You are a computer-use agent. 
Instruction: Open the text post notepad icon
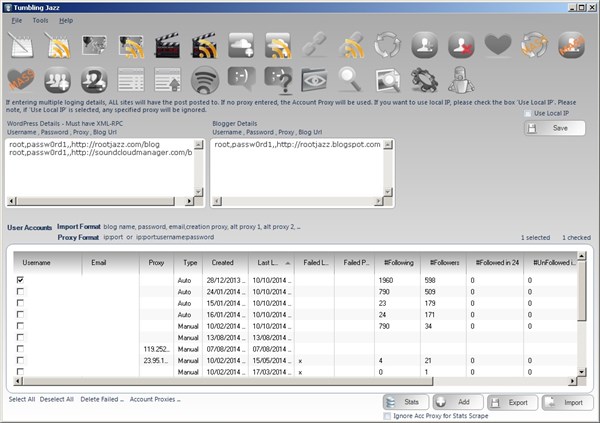(x=21, y=45)
